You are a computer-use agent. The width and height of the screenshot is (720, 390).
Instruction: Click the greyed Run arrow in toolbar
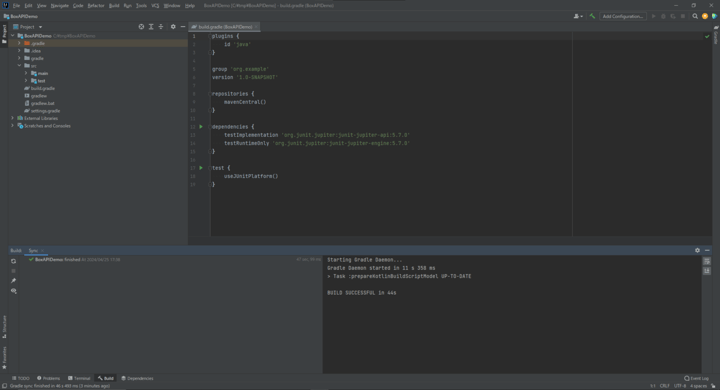click(654, 16)
